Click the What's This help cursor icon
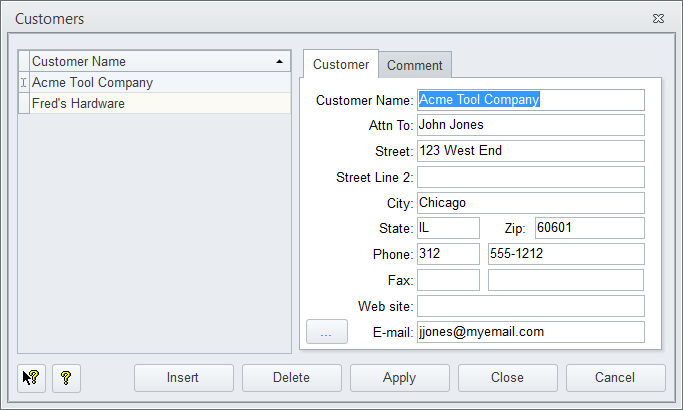 32,378
